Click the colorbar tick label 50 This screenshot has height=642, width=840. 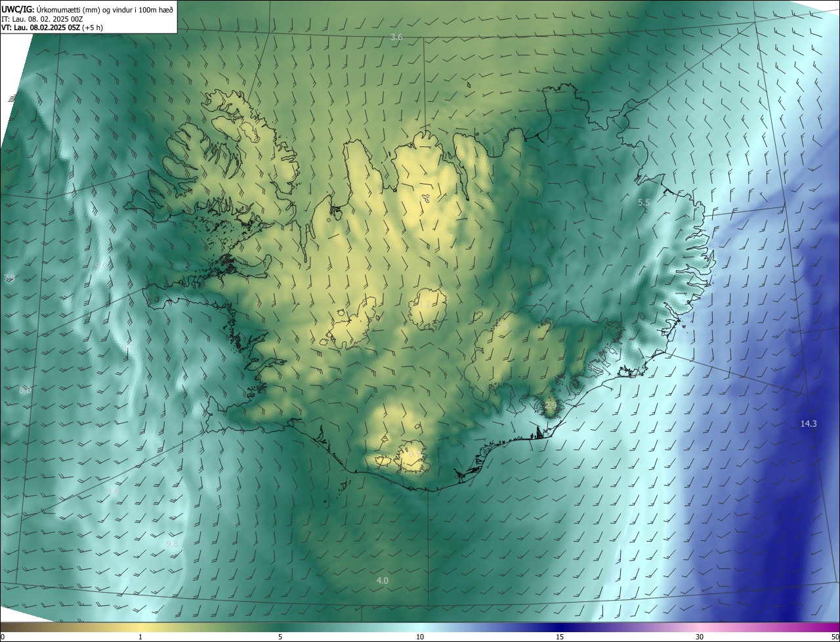click(x=835, y=637)
